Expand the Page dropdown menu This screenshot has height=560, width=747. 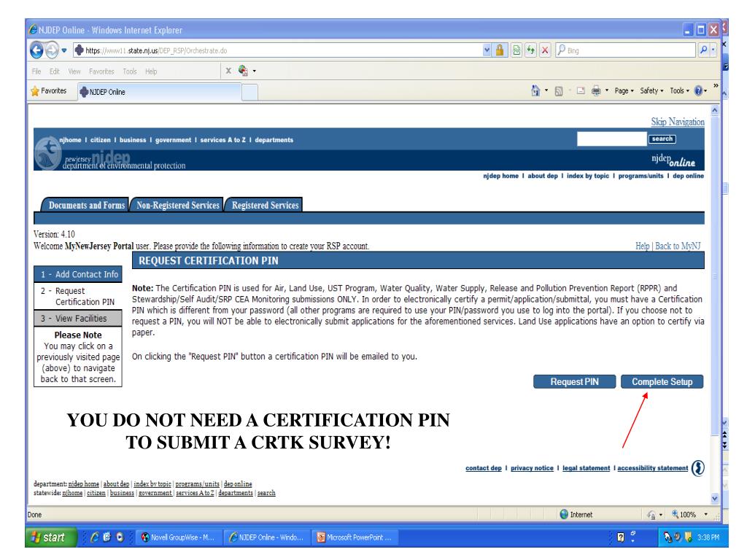(624, 90)
